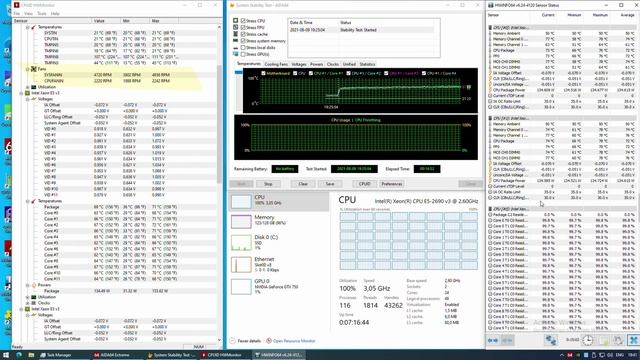The image size is (640, 360).
Task: Collapse the Xeon Temperatures node with Package
Action: 28,201
